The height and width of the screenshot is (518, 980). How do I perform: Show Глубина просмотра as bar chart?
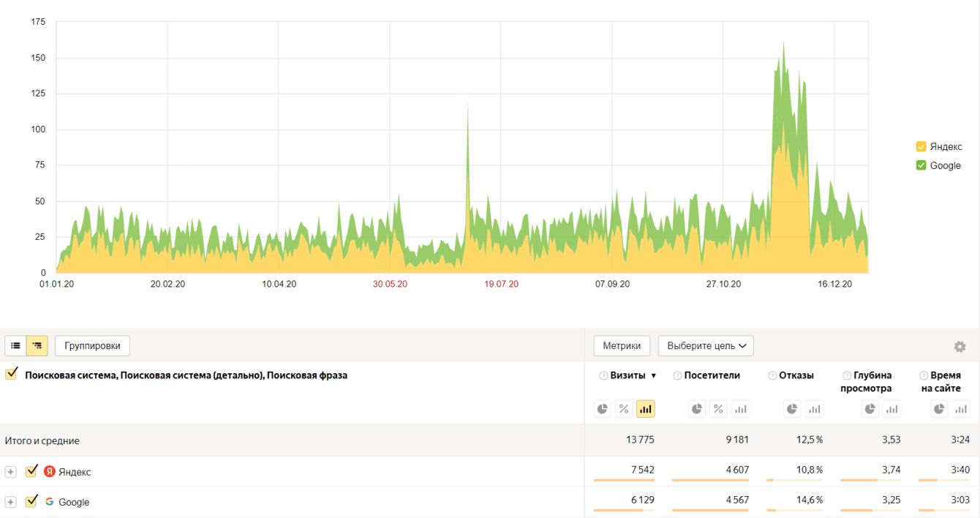892,409
